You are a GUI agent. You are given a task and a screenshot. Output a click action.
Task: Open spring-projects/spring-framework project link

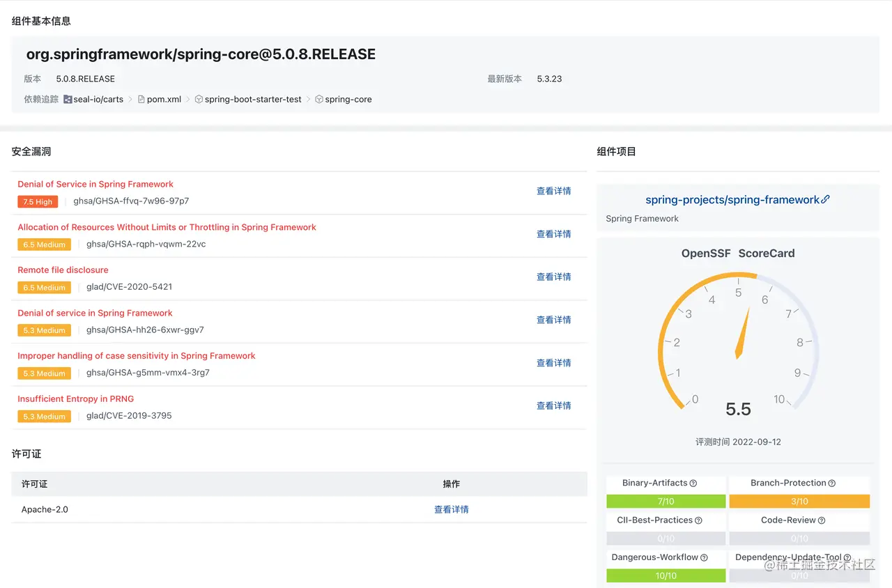tap(732, 200)
